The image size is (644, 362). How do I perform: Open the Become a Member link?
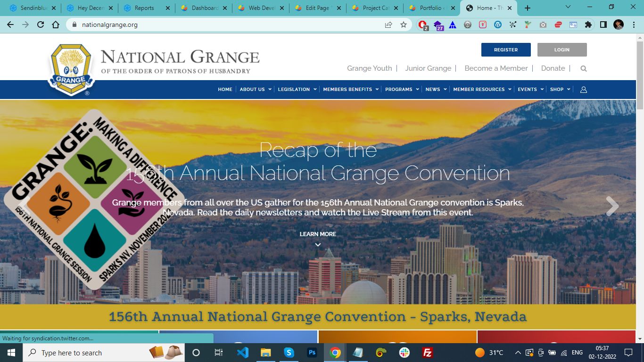(496, 68)
